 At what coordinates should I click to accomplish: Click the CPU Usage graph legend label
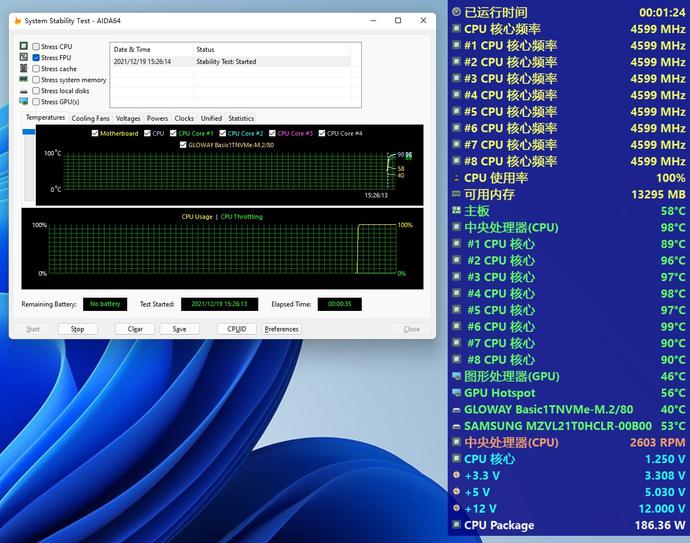197,216
